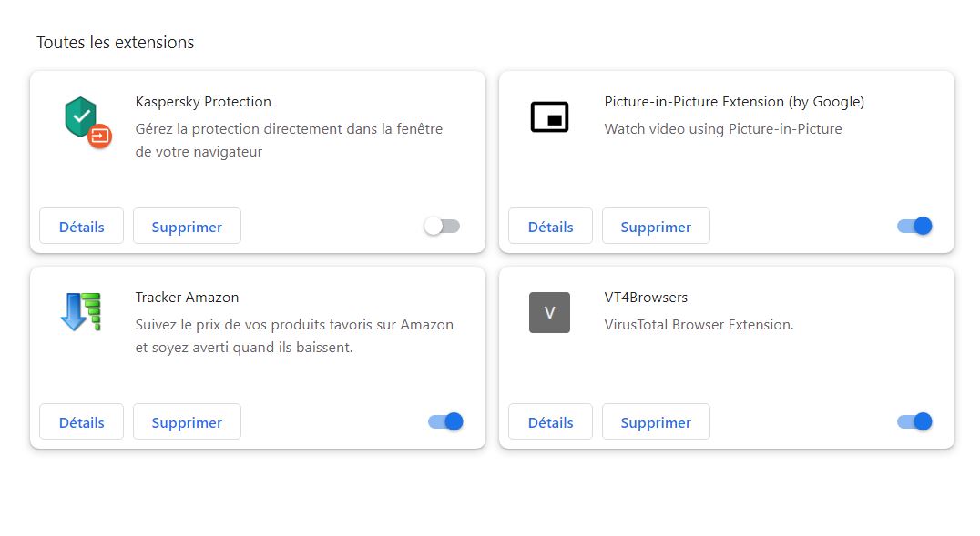Viewport: 980px width, 536px height.
Task: Click Supprimer for Tracker Amazon
Action: click(x=187, y=421)
